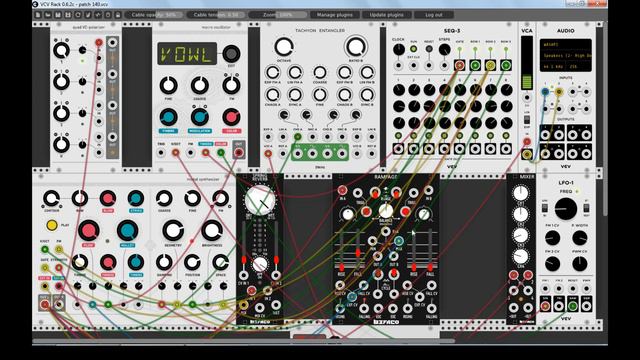
Task: Click Log out in the toolbar
Action: pos(433,15)
